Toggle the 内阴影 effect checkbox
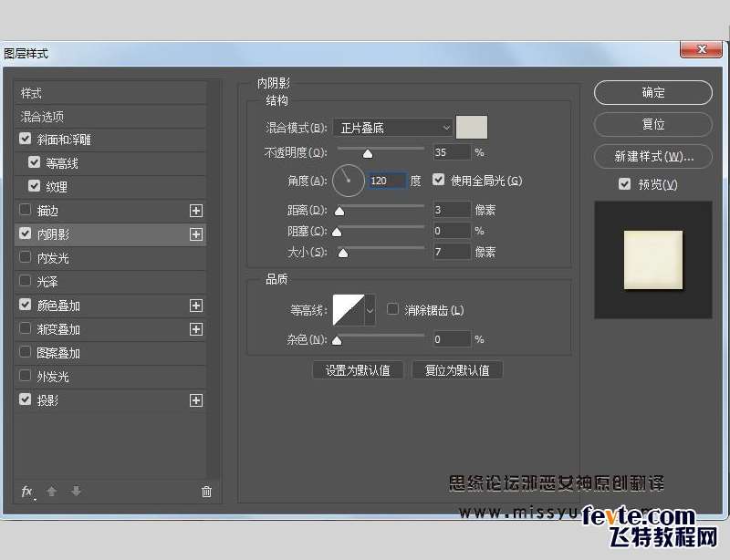Viewport: 730px width, 560px height. point(26,233)
